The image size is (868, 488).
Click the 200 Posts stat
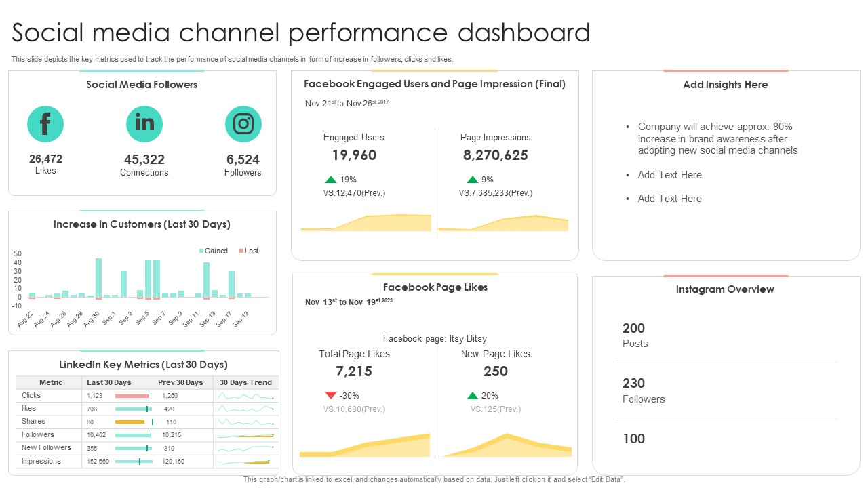[x=635, y=335]
